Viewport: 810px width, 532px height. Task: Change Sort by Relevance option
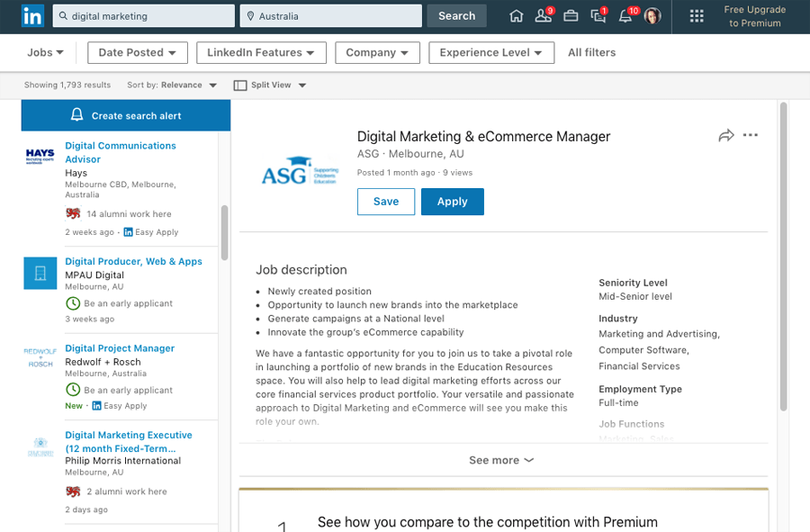172,86
